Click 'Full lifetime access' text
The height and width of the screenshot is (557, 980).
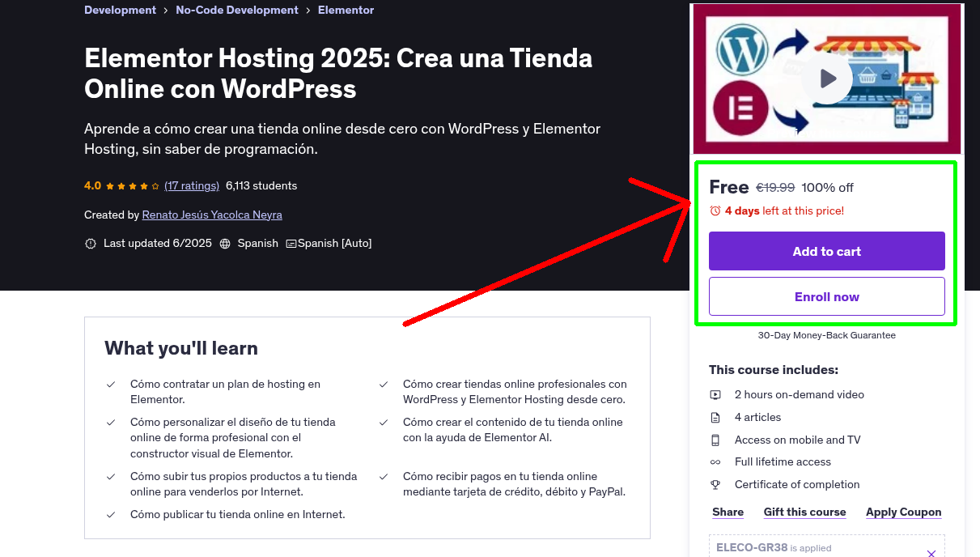(x=783, y=462)
